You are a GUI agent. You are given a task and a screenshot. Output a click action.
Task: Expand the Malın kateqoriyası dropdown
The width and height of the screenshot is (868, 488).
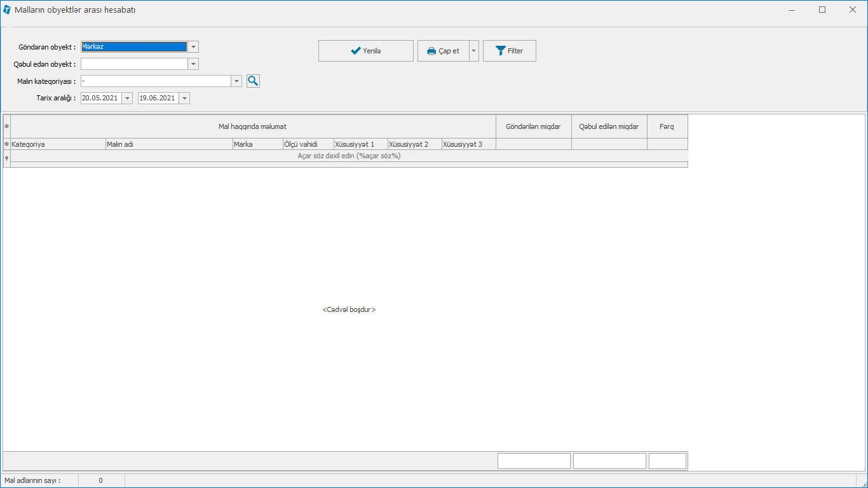(x=237, y=81)
